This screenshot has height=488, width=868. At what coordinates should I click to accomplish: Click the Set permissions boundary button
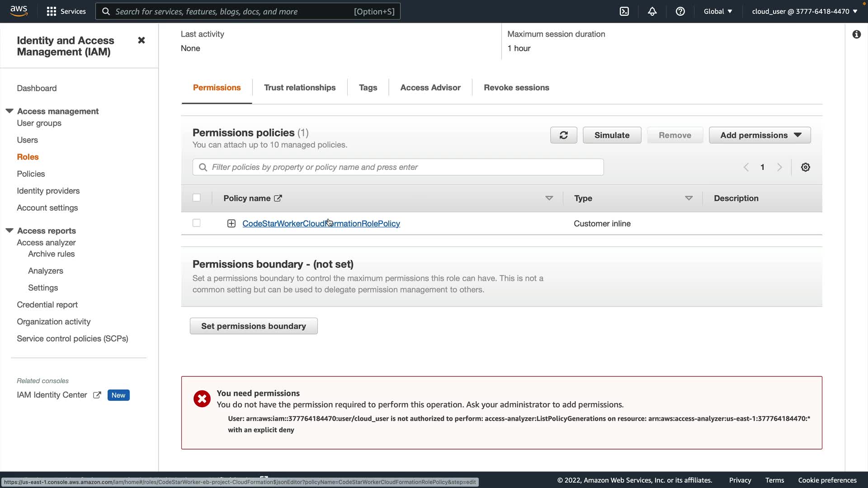(253, 326)
